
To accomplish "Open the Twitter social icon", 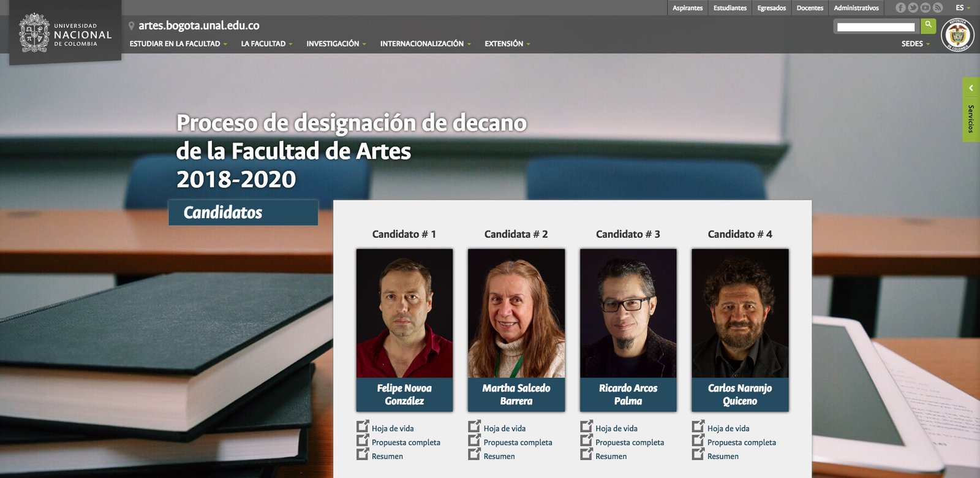I will (x=913, y=8).
